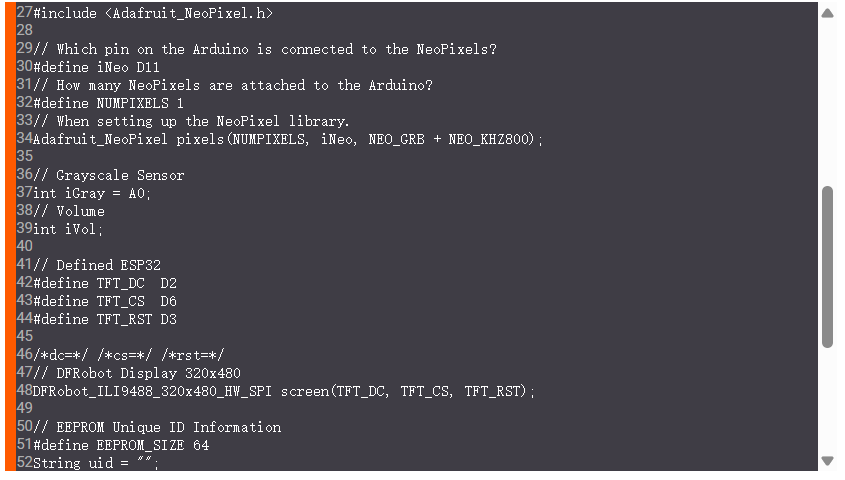845x480 pixels.
Task: Click the 'String uid' declaration line
Action: click(96, 463)
